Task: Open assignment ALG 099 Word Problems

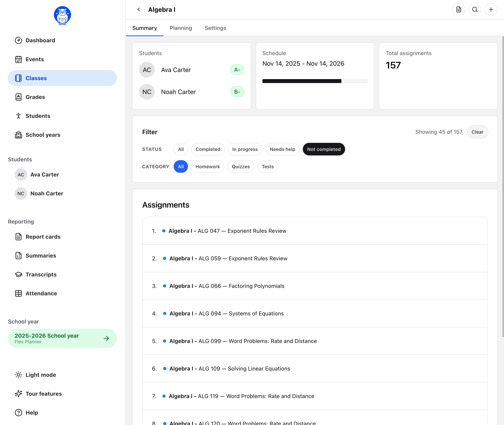Action: pyautogui.click(x=315, y=341)
